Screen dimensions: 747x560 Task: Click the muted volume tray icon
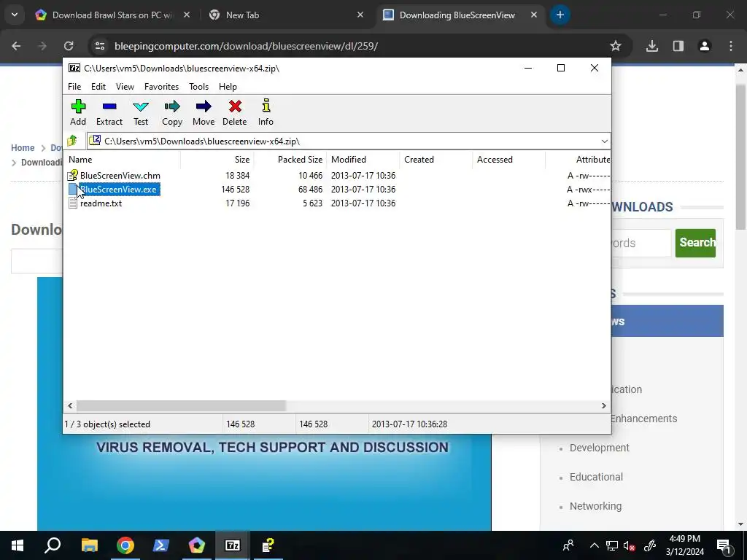tap(629, 545)
